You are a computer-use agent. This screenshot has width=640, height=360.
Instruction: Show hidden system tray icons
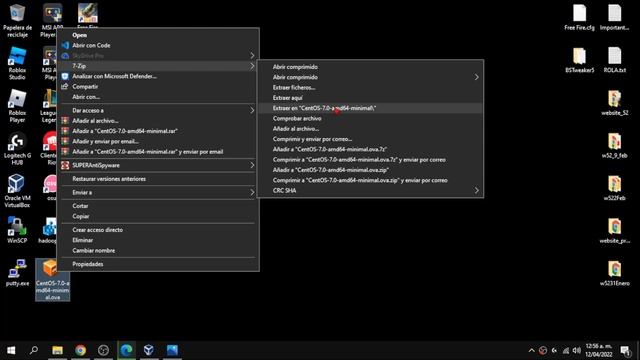[531, 351]
